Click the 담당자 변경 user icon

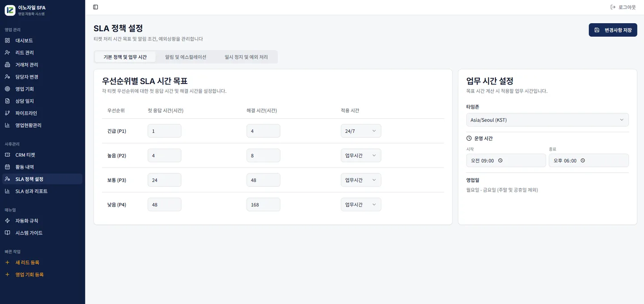(7, 77)
